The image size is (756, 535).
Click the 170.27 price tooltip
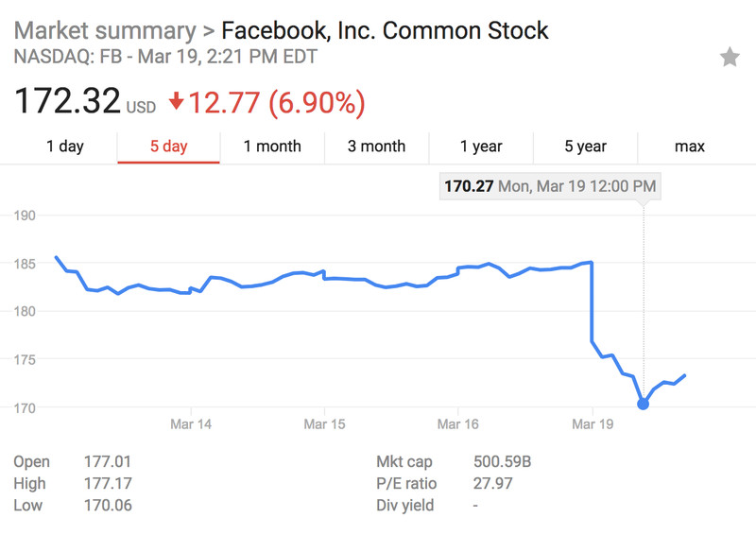(549, 186)
